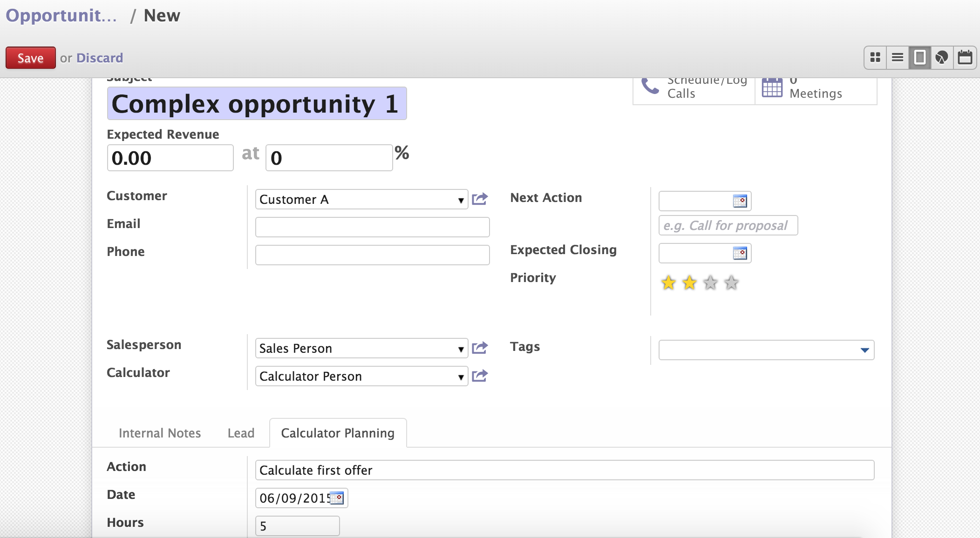Image resolution: width=980 pixels, height=538 pixels.
Task: Click the Action field Calculate first offer
Action: click(x=565, y=470)
